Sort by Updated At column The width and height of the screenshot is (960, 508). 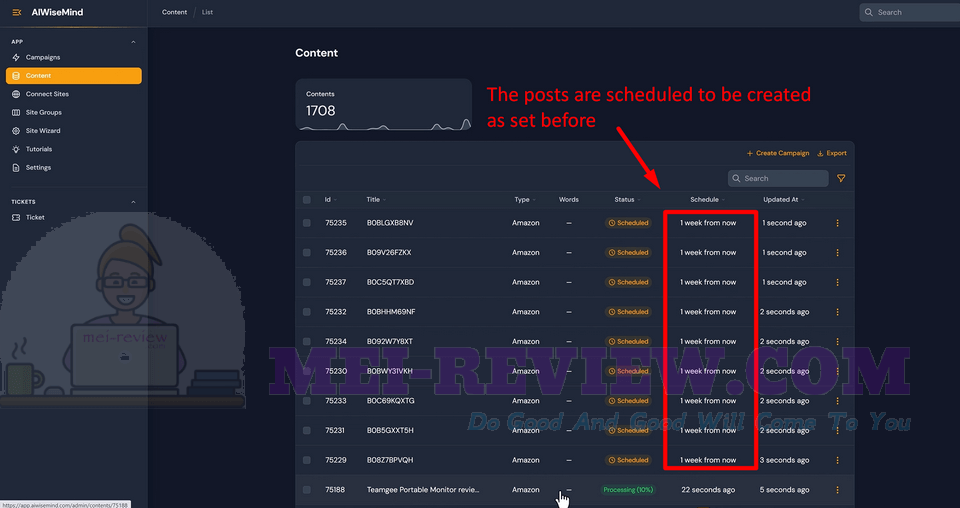(784, 200)
